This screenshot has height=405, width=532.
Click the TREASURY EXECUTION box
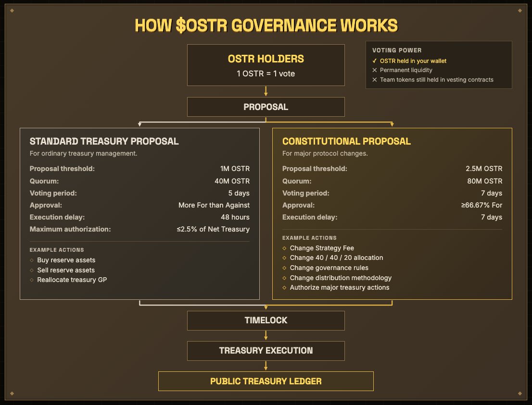click(266, 351)
